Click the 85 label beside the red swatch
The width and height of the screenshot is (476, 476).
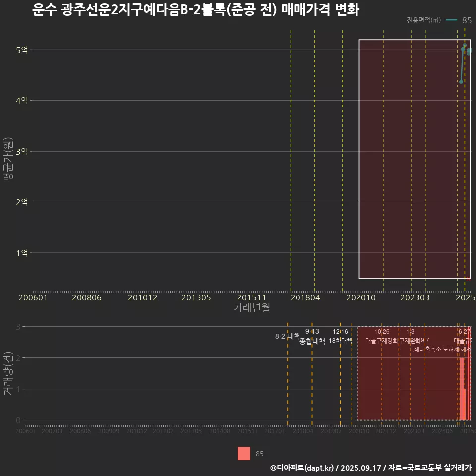[x=259, y=454]
